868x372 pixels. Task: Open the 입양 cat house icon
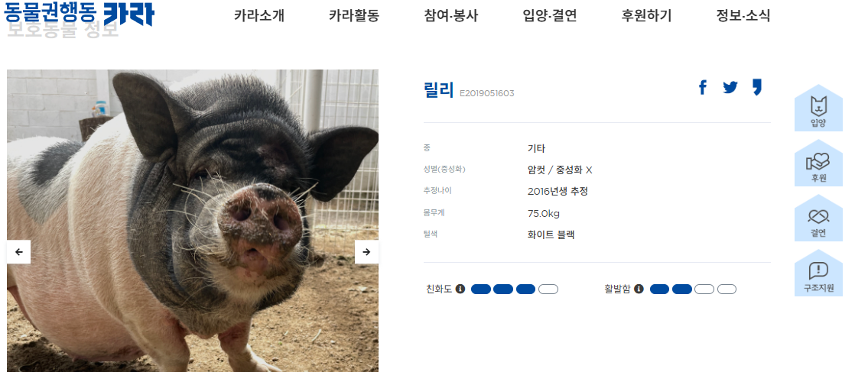coord(818,108)
